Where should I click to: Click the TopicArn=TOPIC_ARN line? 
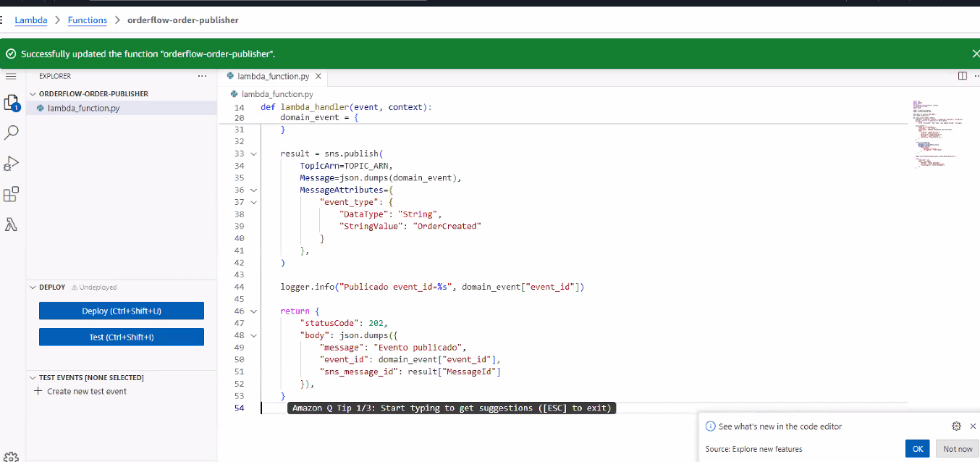(346, 166)
